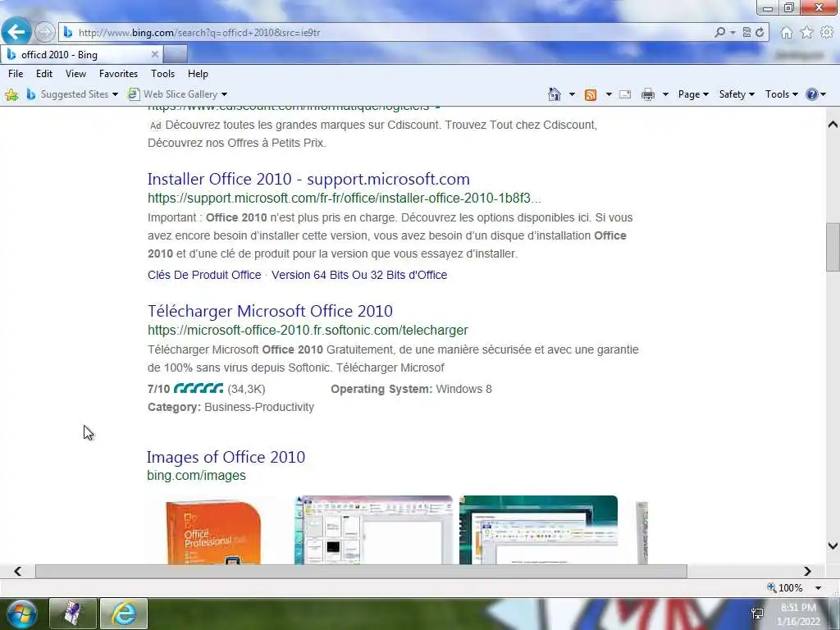Open the command bar Tools dropdown
Viewport: 840px width, 630px height.
click(x=782, y=94)
